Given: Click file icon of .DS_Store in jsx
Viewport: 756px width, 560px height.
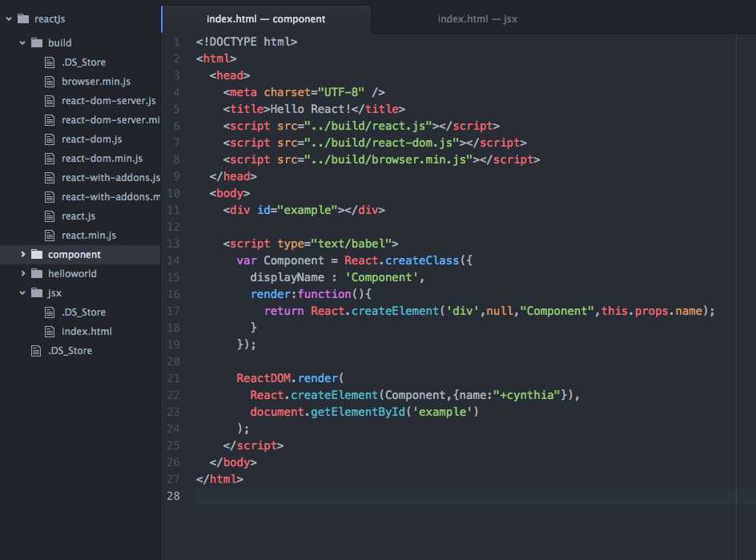Looking at the screenshot, I should [50, 312].
